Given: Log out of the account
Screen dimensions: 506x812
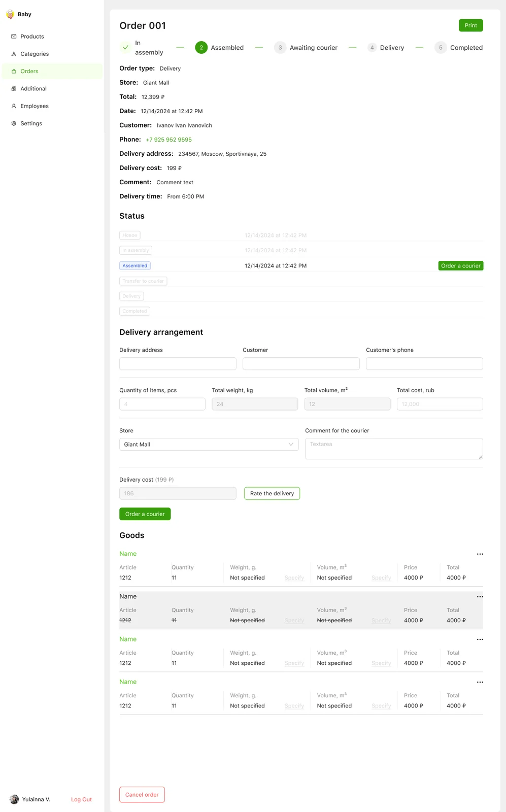Looking at the screenshot, I should 81,799.
